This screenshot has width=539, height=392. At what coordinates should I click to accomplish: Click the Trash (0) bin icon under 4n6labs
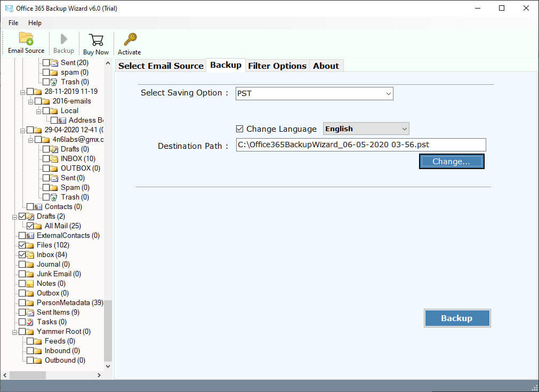(54, 197)
